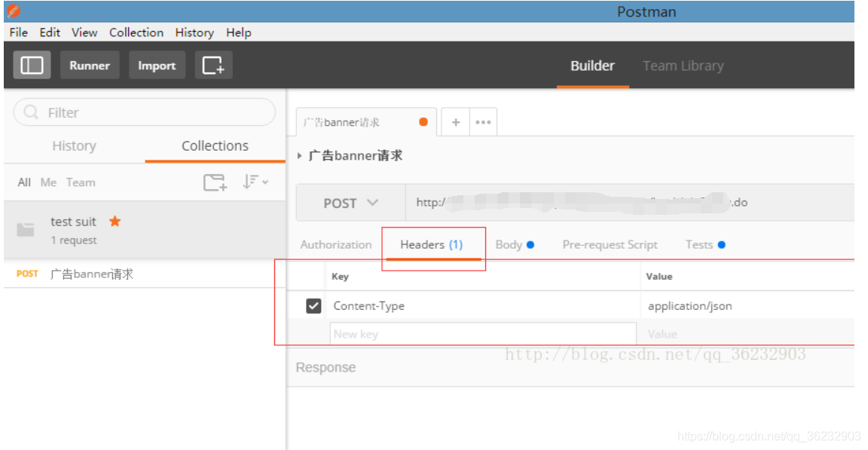Click the Response section label
This screenshot has height=450, width=868.
click(325, 368)
